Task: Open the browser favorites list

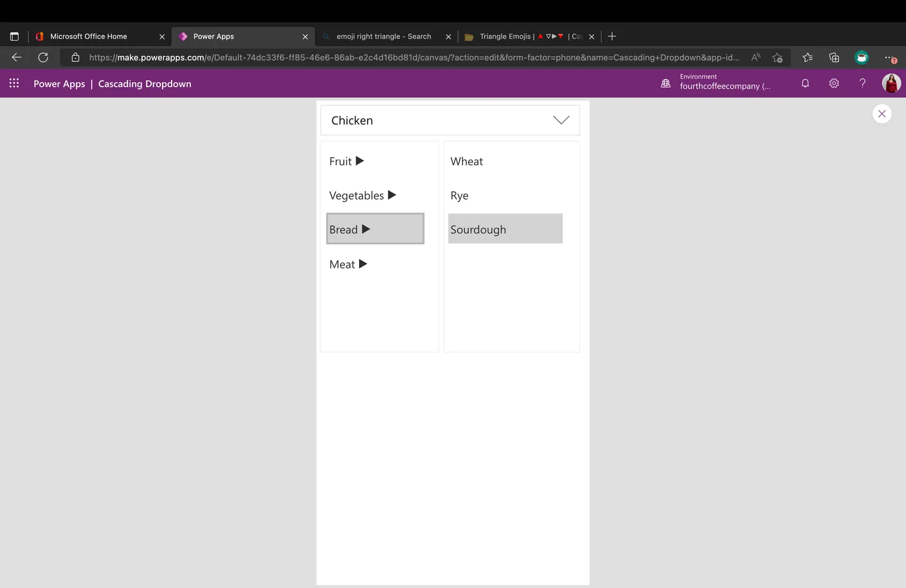Action: tap(807, 57)
